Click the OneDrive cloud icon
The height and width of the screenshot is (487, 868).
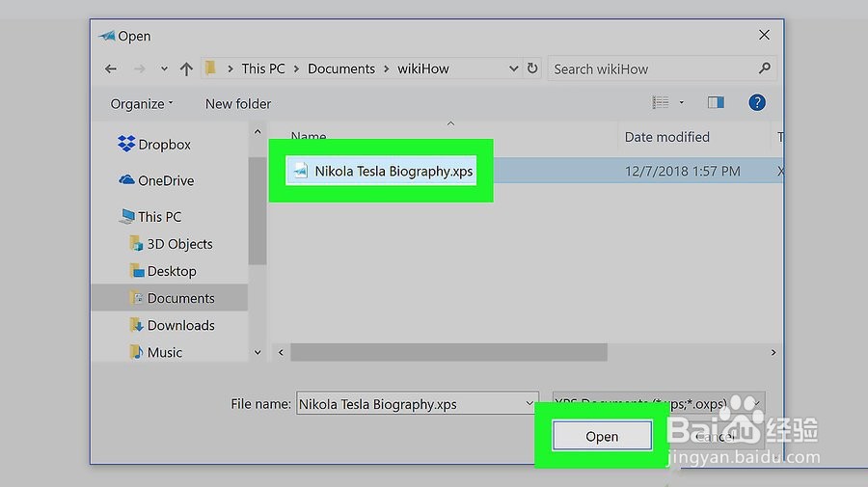[x=126, y=180]
